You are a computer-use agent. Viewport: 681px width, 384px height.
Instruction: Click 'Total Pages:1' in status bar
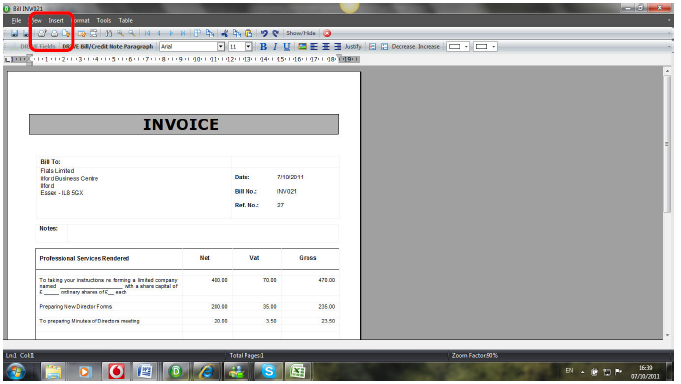click(247, 355)
